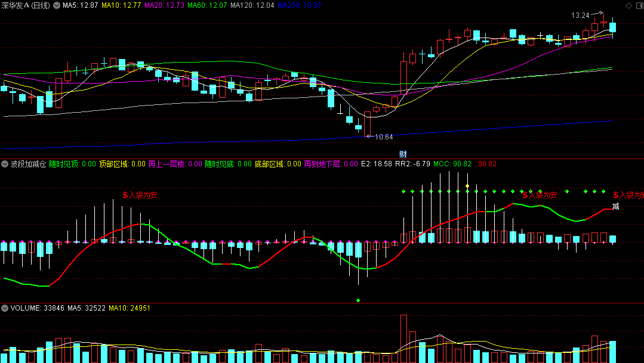Click the diamond icon at chart top-right
Viewport: 644px width, 363px height.
point(629,5)
